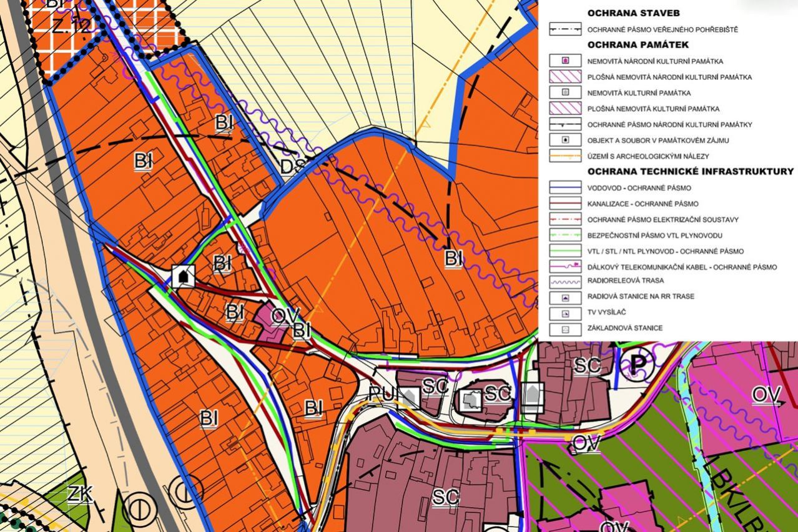The width and height of the screenshot is (798, 532).
Task: Click the Radioreleová trasa wavy line symbol
Action: pyautogui.click(x=565, y=282)
